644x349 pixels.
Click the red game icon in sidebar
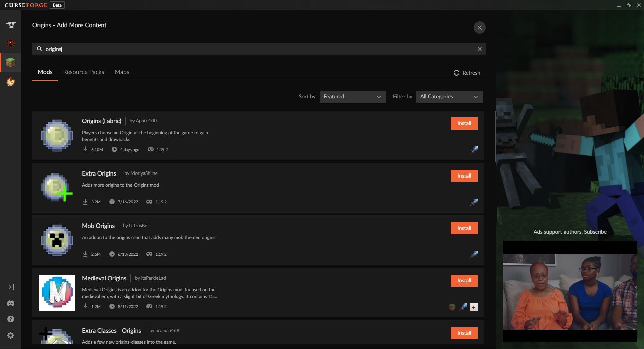[11, 43]
